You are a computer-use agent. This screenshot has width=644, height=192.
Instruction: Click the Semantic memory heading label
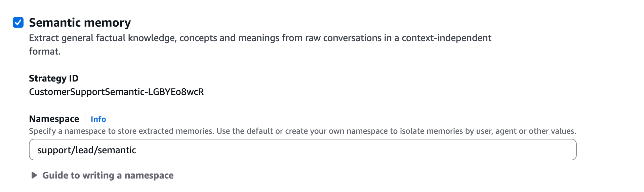pyautogui.click(x=80, y=23)
